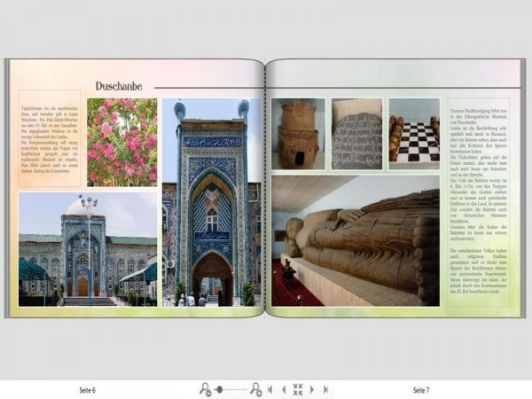The height and width of the screenshot is (399, 532).
Task: Select the pink flowers photo
Action: (x=122, y=142)
